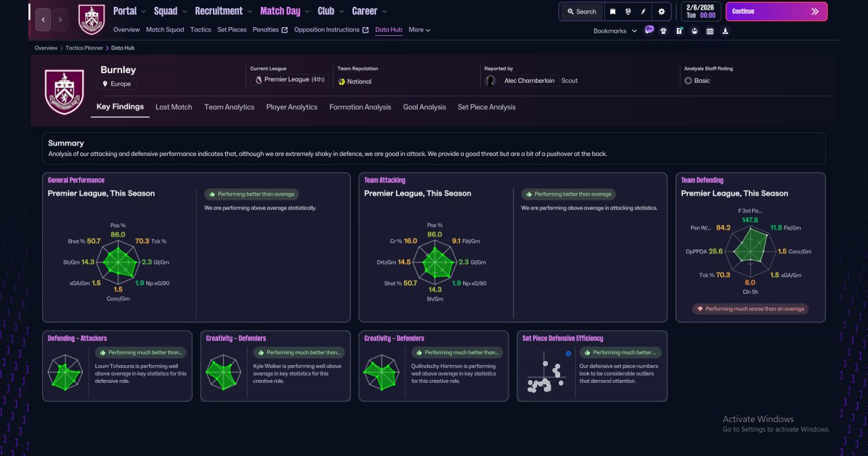Screen dimensions: 868x456
Task: Open the Burnley club badge in top bar
Action: pos(92,20)
